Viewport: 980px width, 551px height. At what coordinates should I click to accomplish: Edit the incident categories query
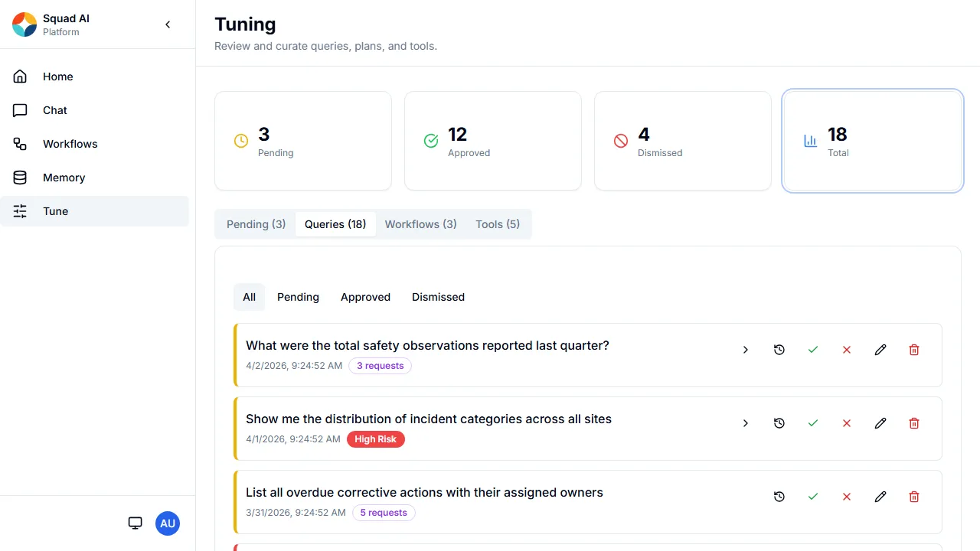880,423
